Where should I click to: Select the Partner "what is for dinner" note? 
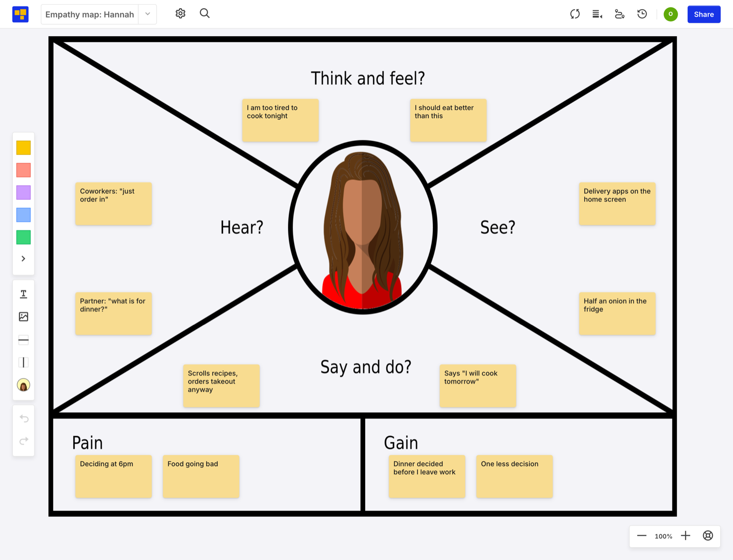[x=114, y=313]
